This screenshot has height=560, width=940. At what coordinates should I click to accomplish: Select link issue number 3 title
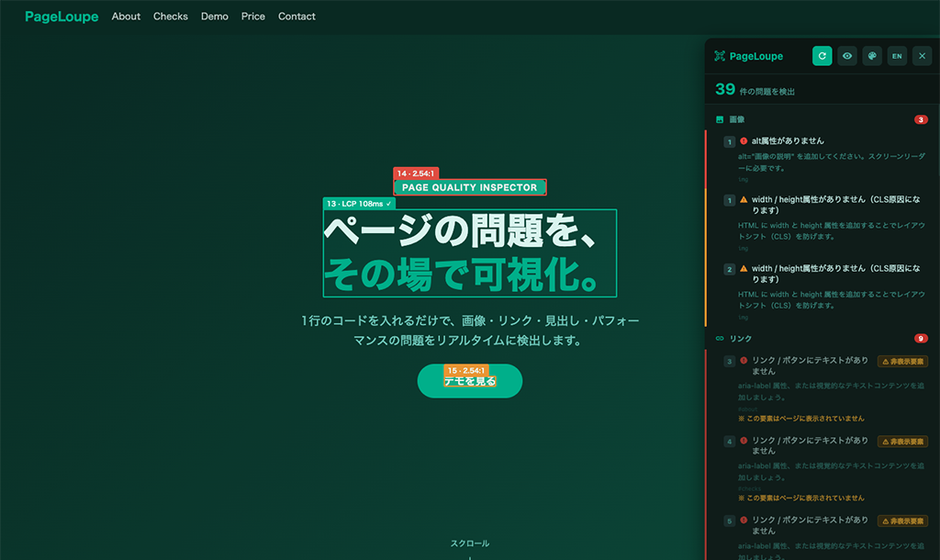tap(810, 365)
